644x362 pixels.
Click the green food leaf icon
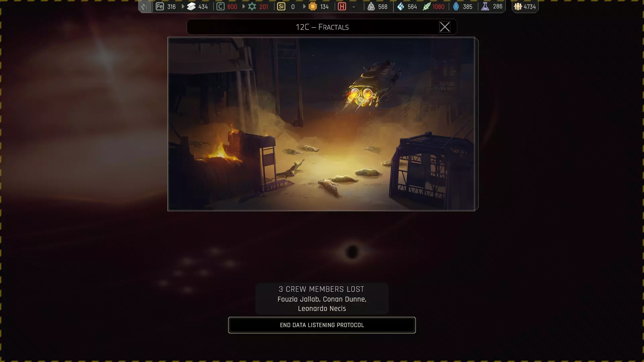click(x=426, y=6)
